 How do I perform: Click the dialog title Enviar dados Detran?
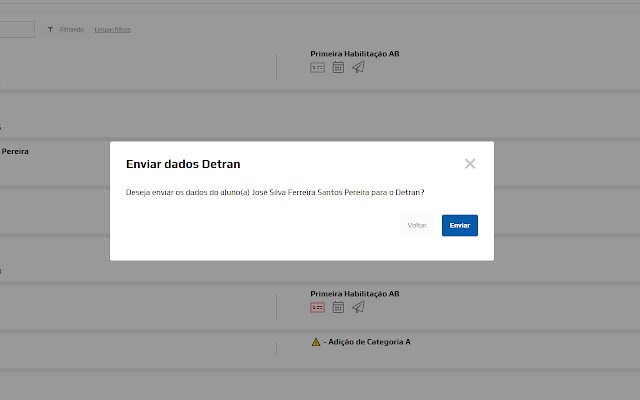coord(183,164)
